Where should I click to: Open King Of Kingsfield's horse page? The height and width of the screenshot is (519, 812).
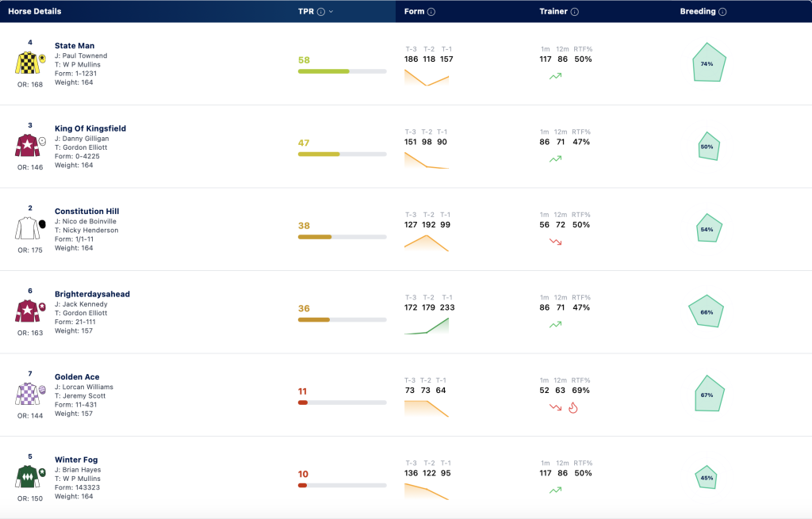(x=90, y=128)
